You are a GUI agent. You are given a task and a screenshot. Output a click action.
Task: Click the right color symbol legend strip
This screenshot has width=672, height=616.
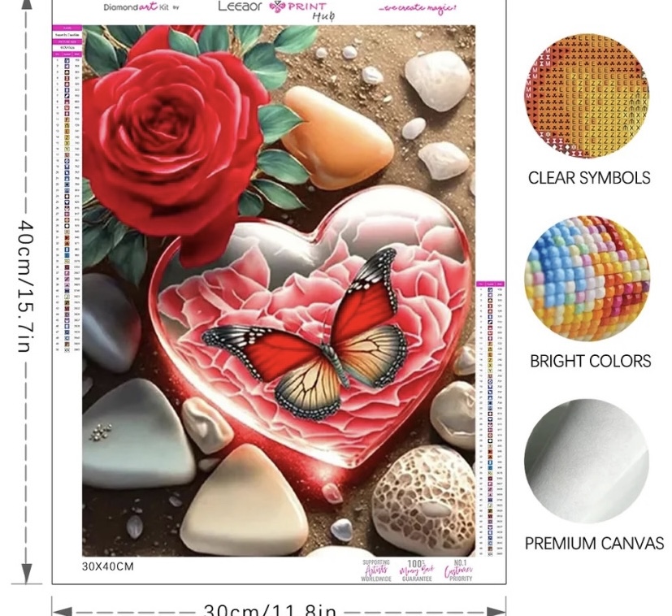(490, 419)
